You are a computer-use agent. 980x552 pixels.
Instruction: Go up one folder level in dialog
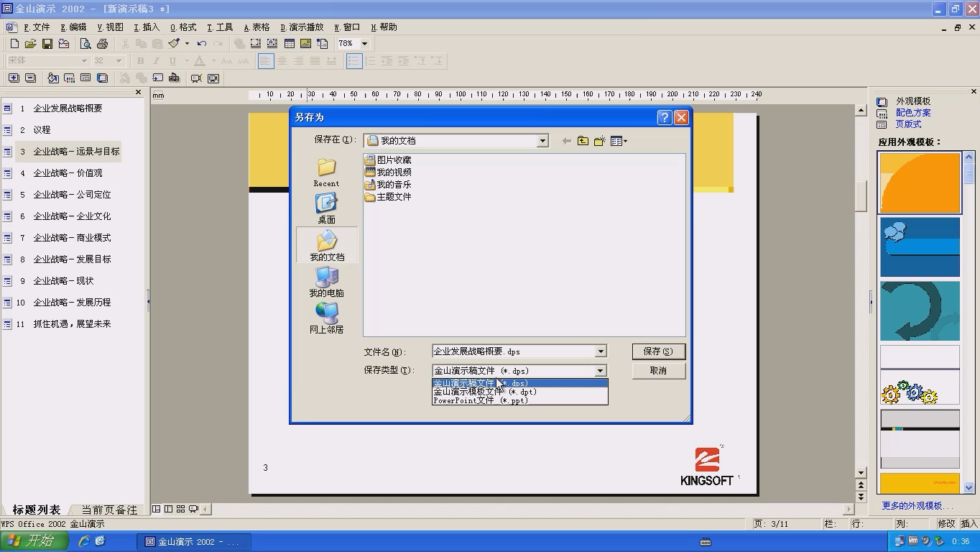coord(583,141)
